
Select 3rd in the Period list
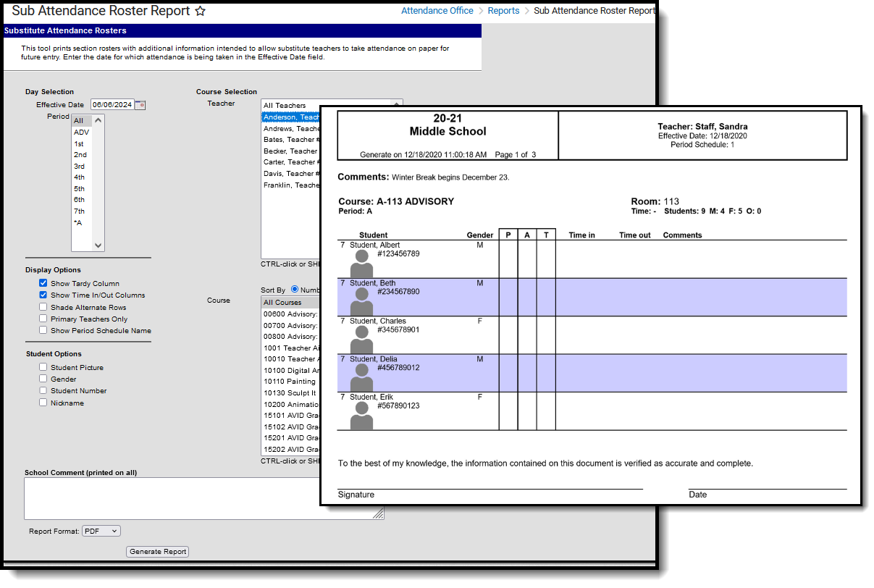(82, 167)
